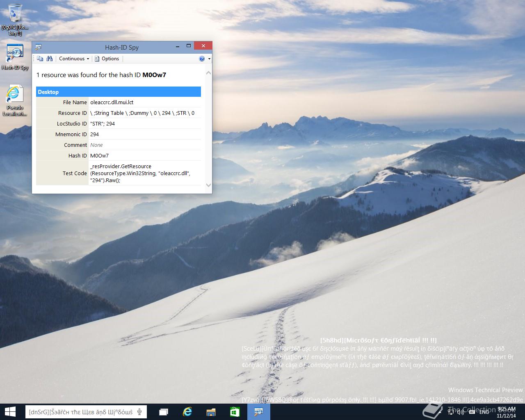
Task: Open Options in Hash-ID Spy toolbar
Action: click(x=107, y=59)
